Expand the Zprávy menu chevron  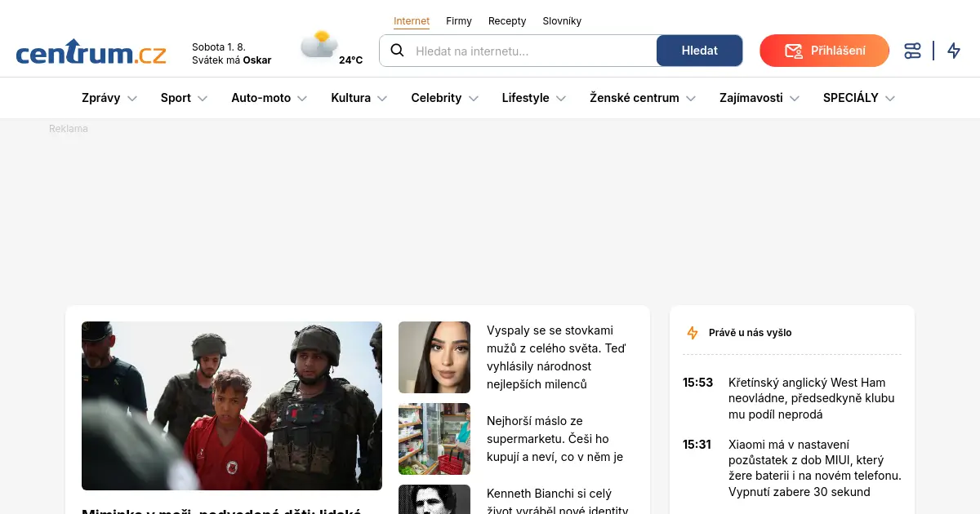pyautogui.click(x=132, y=98)
